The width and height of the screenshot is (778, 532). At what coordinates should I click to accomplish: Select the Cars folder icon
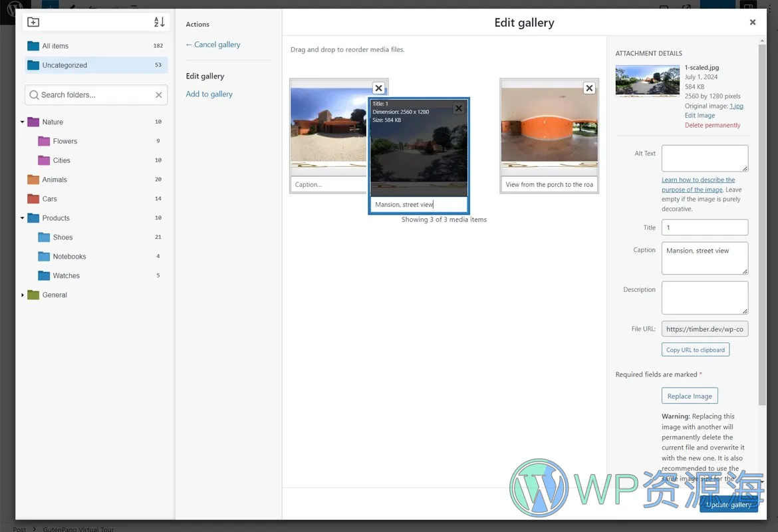tap(33, 199)
